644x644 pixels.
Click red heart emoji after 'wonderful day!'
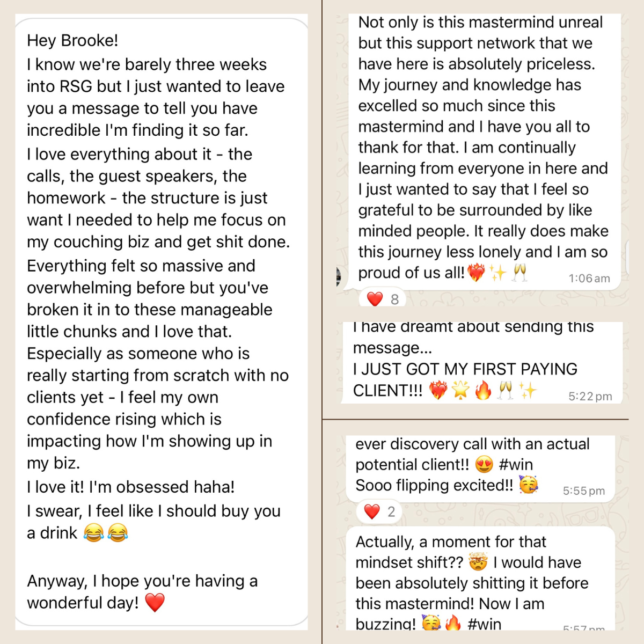(155, 603)
